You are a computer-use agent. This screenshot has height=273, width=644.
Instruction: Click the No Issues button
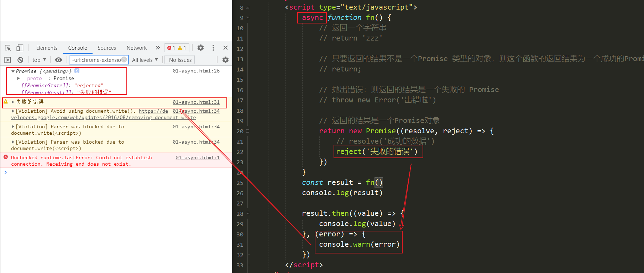click(x=180, y=60)
